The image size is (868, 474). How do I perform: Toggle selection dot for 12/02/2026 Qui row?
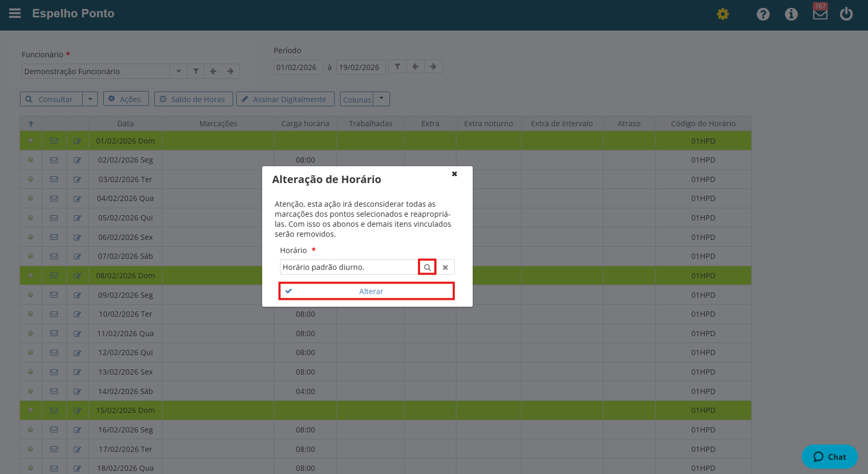coord(31,352)
